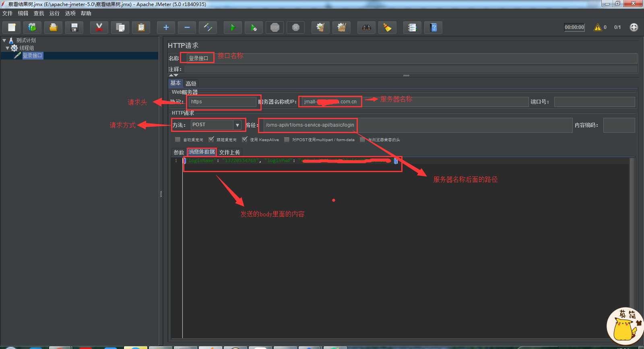The height and width of the screenshot is (349, 644).
Task: Open the 帮助 menu
Action: point(86,13)
